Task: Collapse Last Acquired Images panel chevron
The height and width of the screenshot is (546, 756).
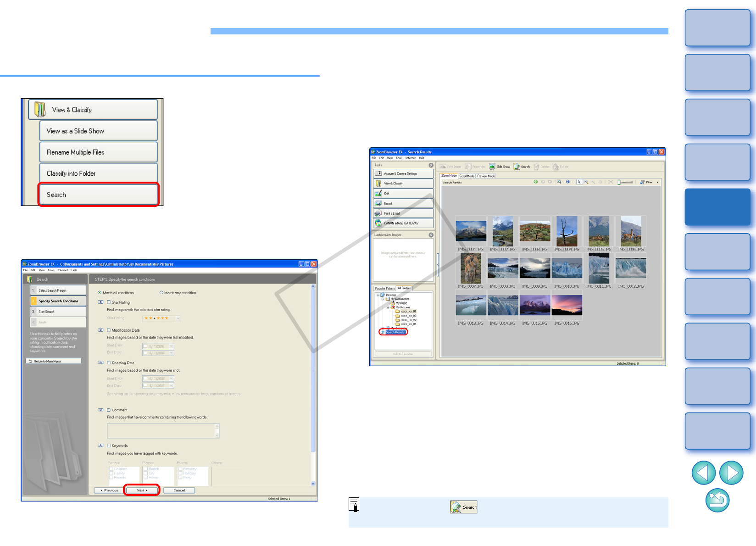Action: [x=431, y=235]
